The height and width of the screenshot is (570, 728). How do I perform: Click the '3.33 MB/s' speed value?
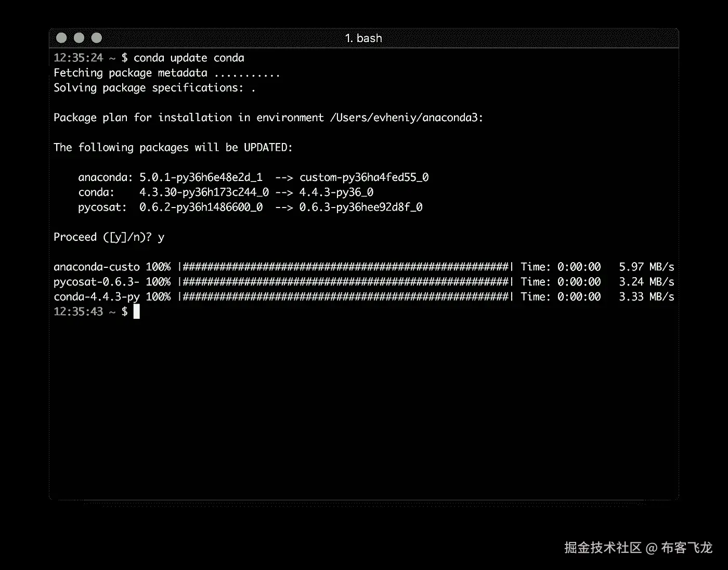646,297
